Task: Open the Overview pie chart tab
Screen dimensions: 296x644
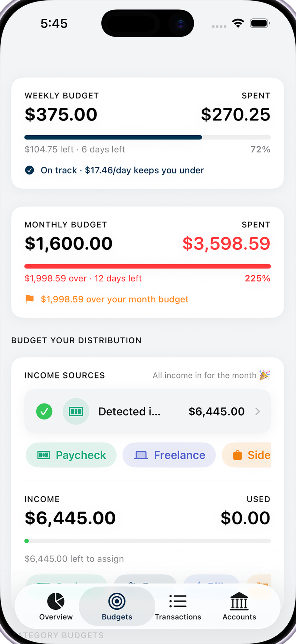Action: [56, 606]
